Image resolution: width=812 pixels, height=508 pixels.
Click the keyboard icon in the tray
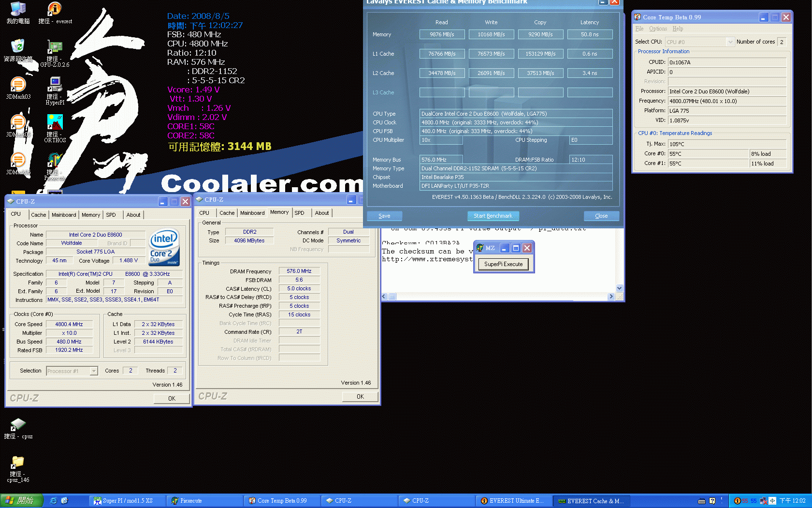[x=702, y=501]
